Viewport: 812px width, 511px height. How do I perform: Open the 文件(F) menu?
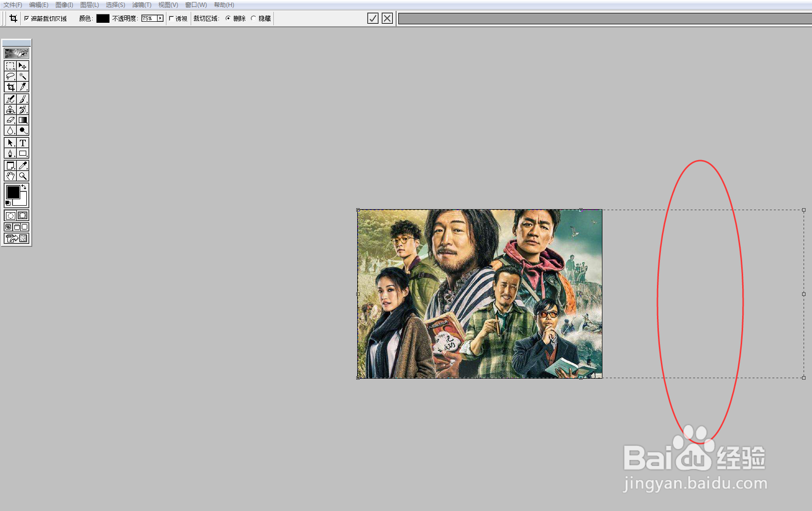coord(13,4)
